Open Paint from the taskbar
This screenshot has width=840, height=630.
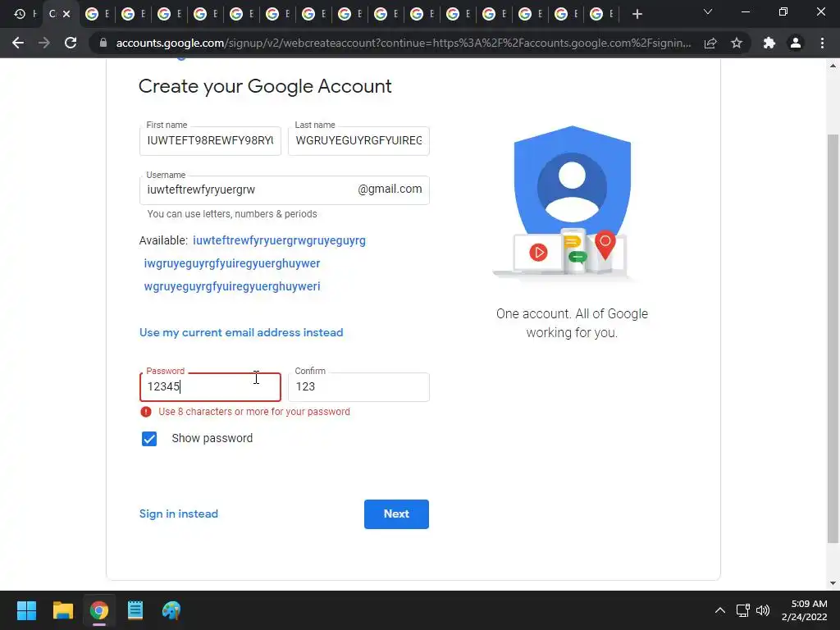click(x=171, y=610)
